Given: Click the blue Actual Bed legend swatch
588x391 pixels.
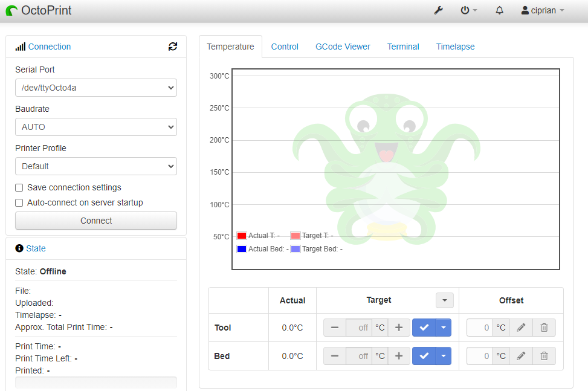Looking at the screenshot, I should pos(242,249).
